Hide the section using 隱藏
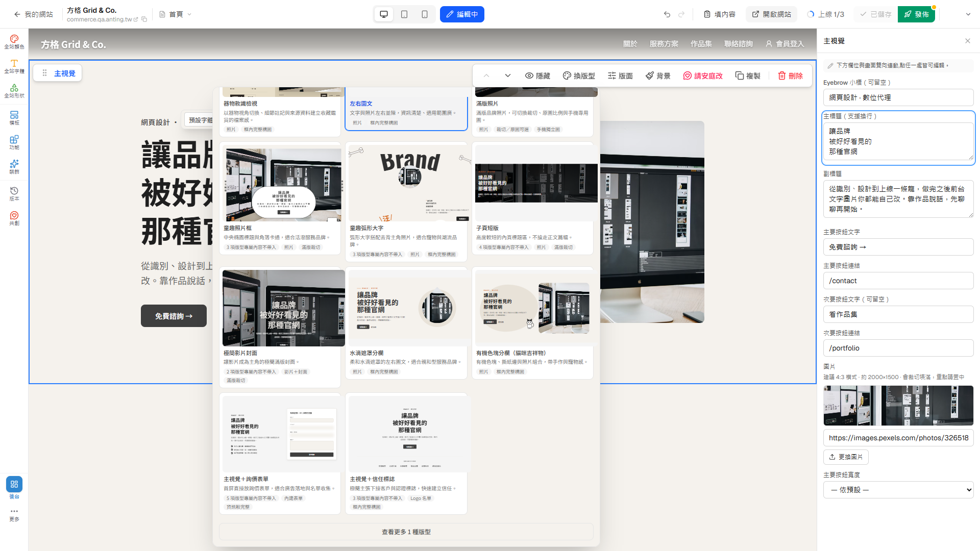980x551 pixels. tap(537, 76)
